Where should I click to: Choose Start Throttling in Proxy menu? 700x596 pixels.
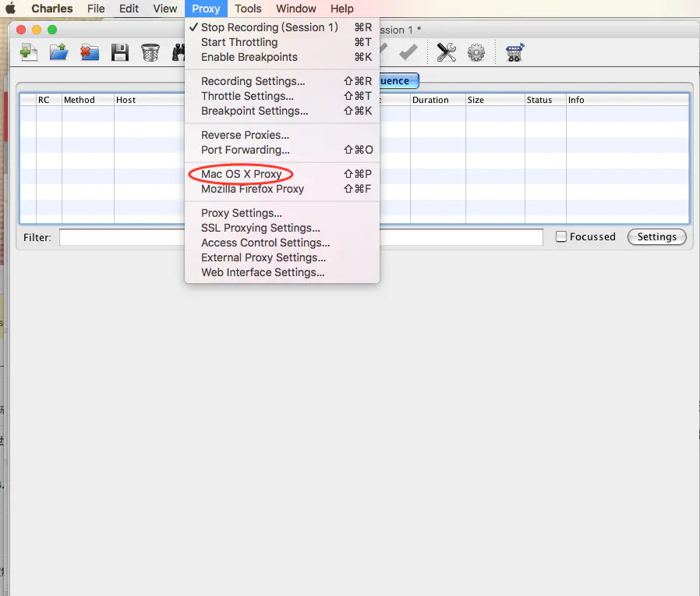point(282,42)
